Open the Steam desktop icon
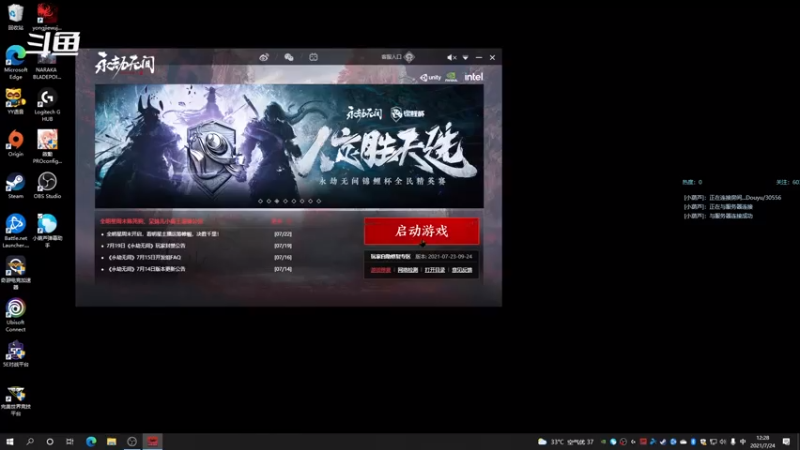This screenshot has height=450, width=800. coord(15,186)
